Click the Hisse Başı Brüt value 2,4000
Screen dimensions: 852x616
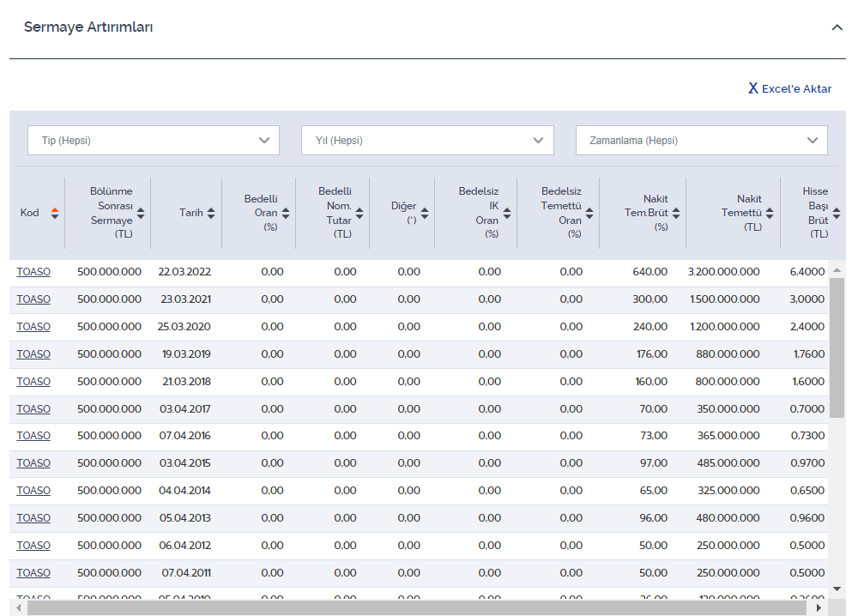click(807, 327)
